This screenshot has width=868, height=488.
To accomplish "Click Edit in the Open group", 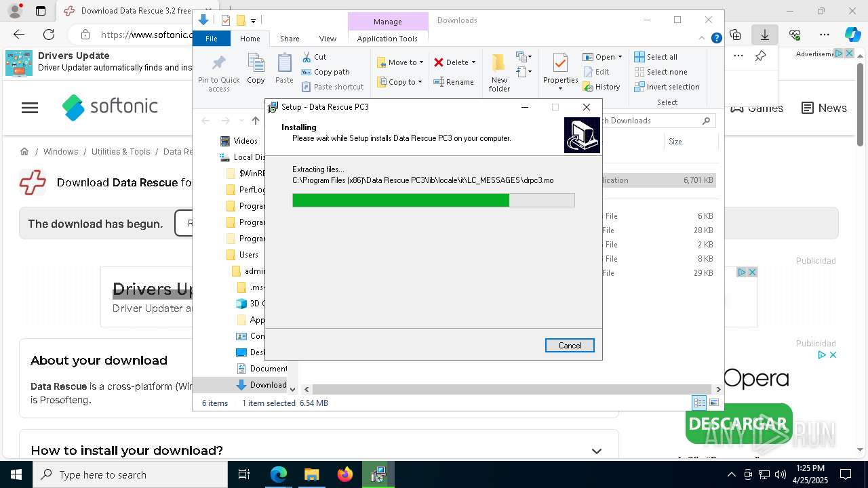I will point(596,72).
